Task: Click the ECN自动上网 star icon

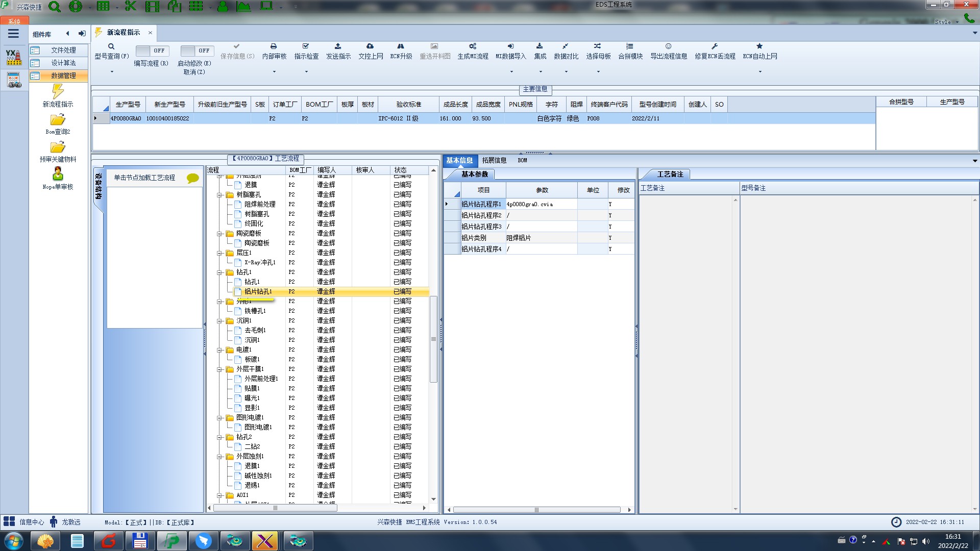Action: coord(759,46)
